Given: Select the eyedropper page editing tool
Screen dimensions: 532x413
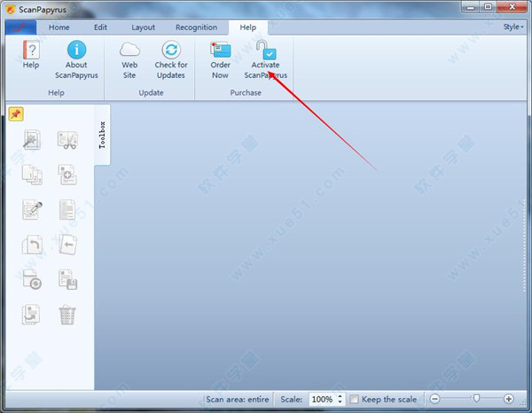Looking at the screenshot, I should point(32,209).
